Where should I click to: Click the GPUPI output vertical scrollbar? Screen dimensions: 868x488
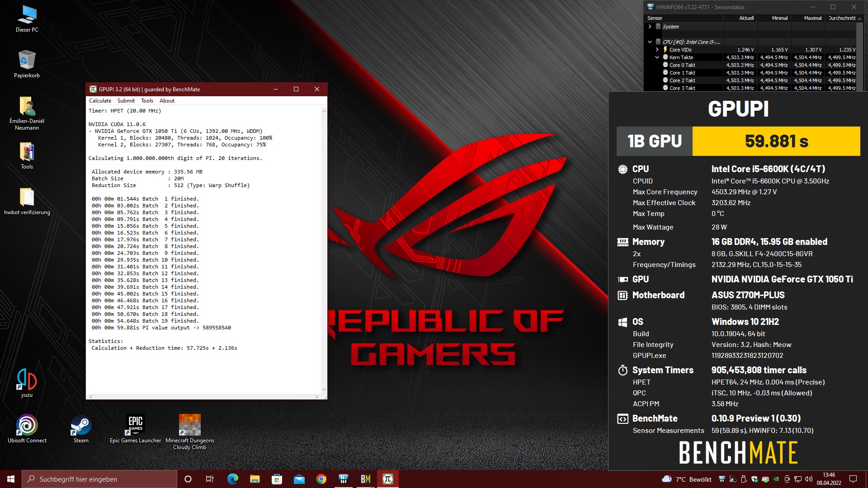pos(324,250)
